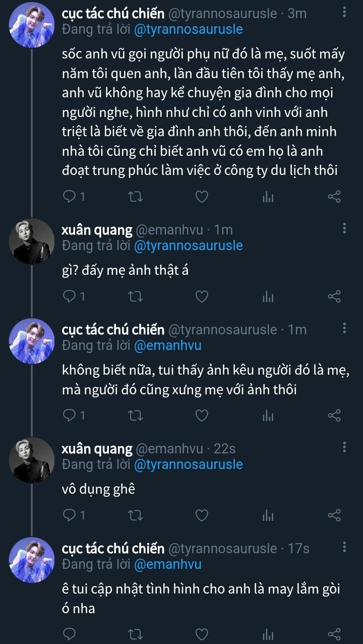Share the "gì? đấy mẹ ảnh thật á" tweet

[334, 297]
